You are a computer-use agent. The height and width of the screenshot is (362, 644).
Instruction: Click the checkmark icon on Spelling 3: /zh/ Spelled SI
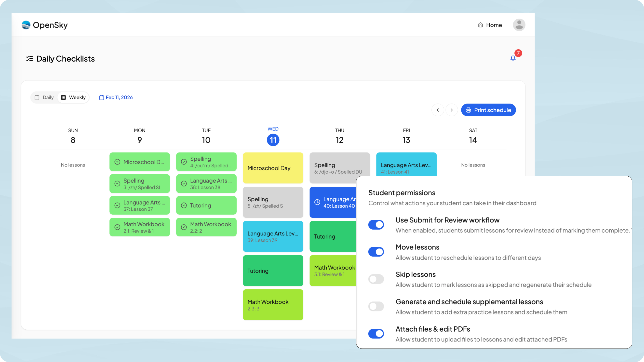coord(118,183)
